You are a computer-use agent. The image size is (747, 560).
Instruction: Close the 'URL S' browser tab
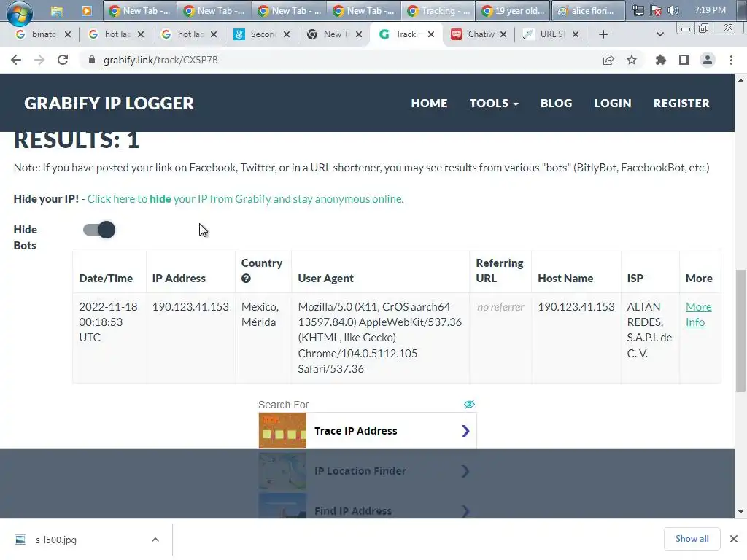coord(576,34)
